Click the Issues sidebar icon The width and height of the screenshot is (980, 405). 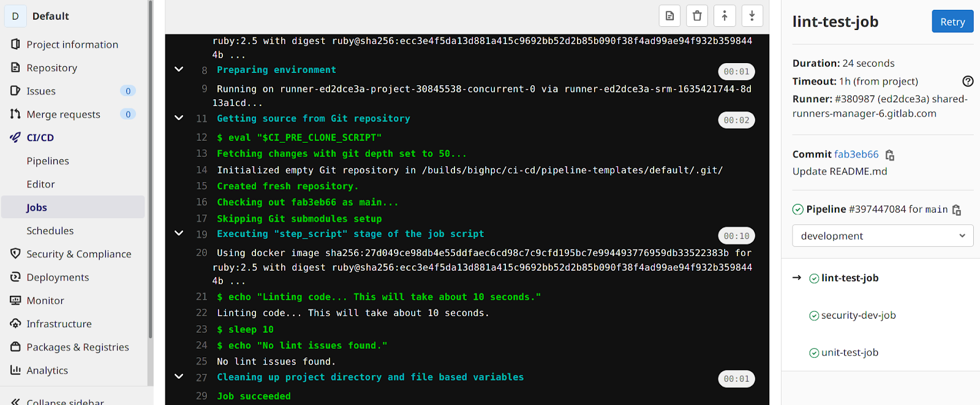15,91
